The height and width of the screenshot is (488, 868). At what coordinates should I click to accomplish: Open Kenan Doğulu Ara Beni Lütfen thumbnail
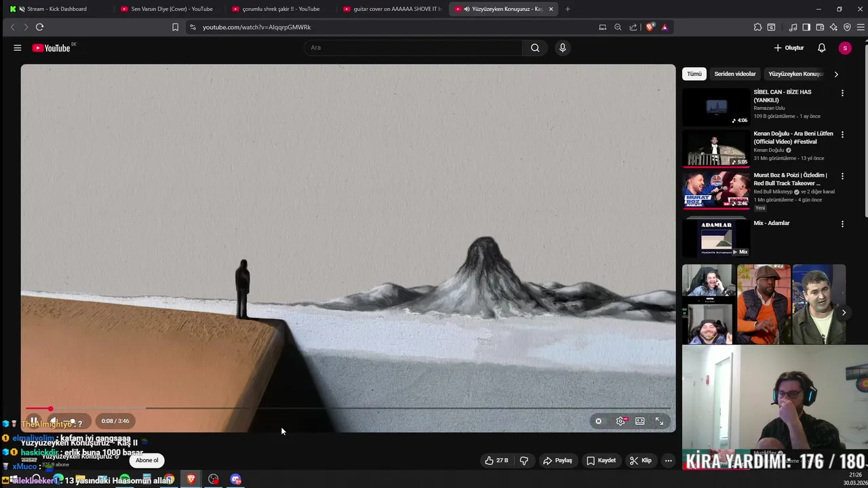(x=716, y=148)
